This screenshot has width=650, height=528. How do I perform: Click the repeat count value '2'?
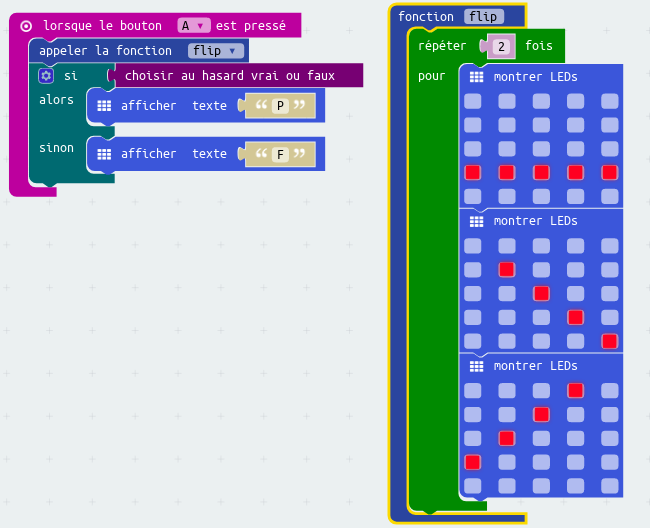501,46
